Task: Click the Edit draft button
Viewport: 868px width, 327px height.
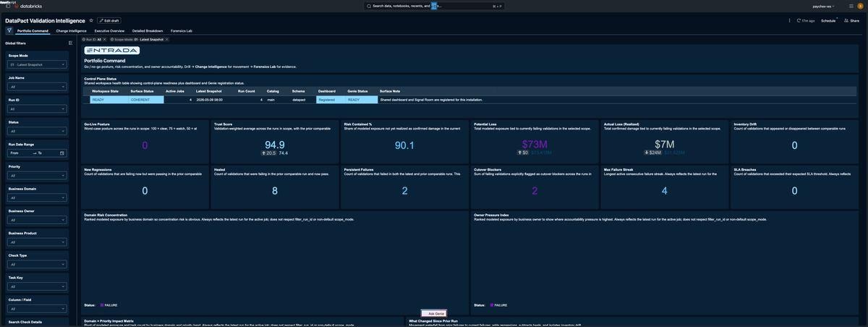Action: tap(109, 21)
